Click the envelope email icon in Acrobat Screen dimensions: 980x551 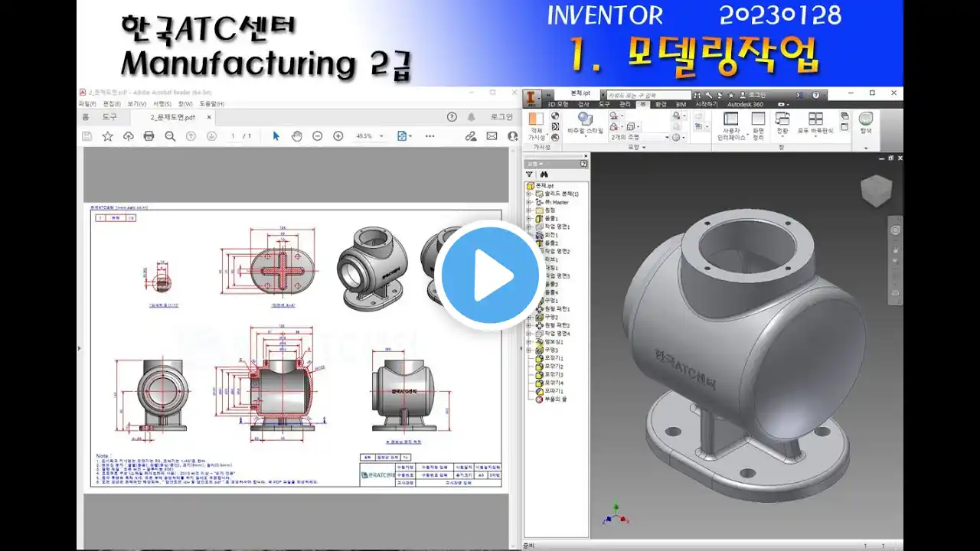click(x=492, y=136)
